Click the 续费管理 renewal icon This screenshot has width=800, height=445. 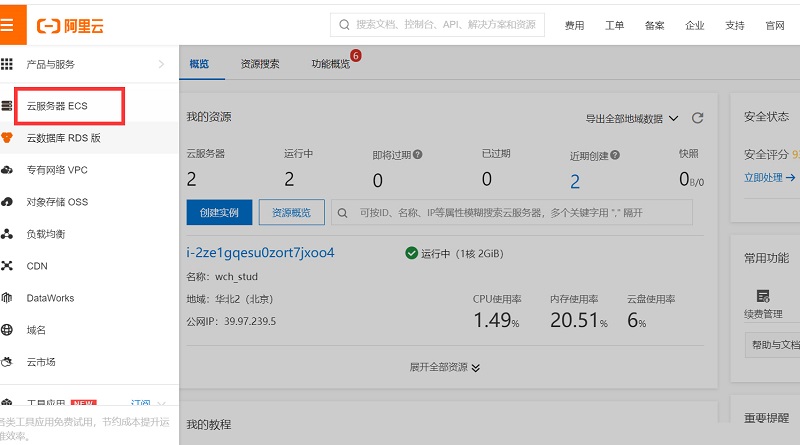763,295
